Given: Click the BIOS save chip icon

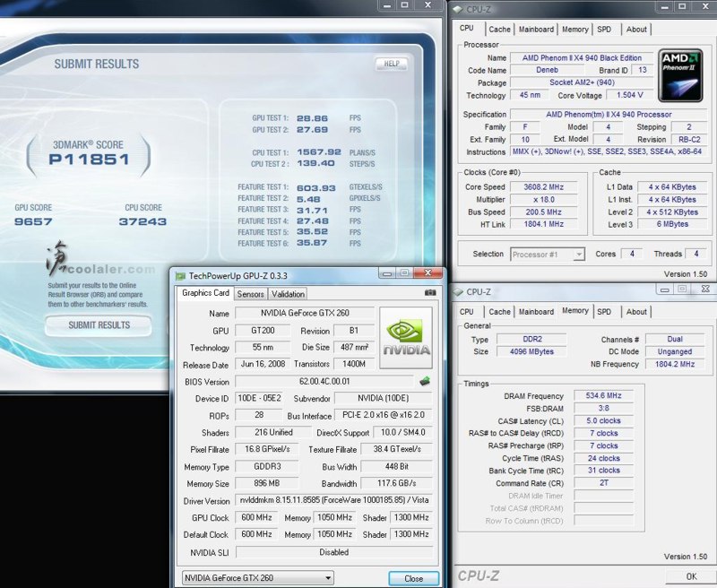Looking at the screenshot, I should tap(425, 381).
